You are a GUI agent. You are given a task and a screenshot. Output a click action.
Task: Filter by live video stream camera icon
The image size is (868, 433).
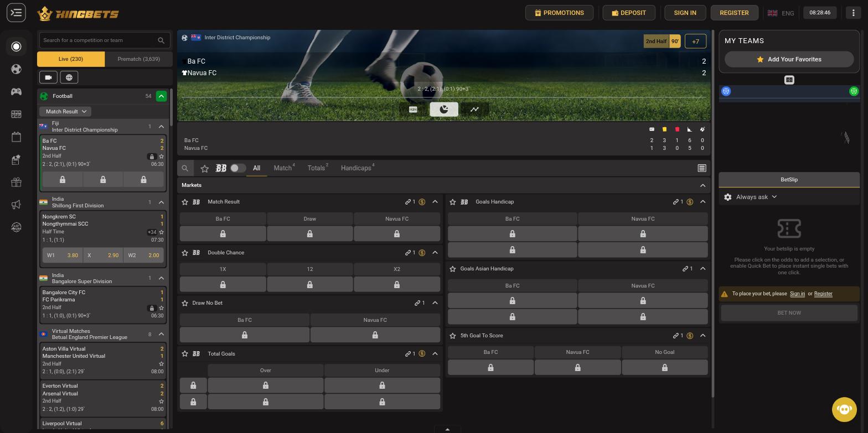pyautogui.click(x=48, y=77)
